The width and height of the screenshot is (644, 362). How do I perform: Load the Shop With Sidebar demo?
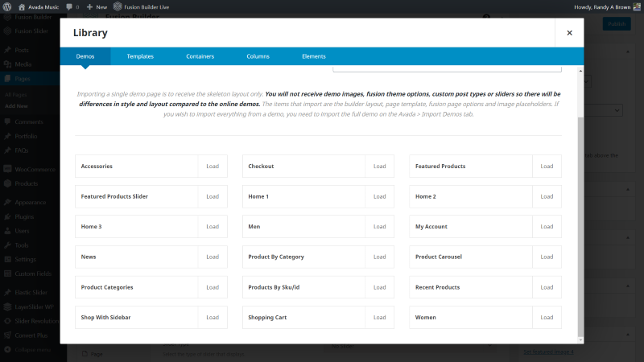point(213,317)
